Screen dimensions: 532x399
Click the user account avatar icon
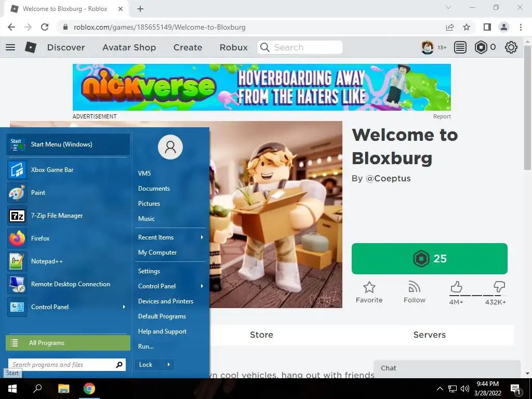point(170,147)
